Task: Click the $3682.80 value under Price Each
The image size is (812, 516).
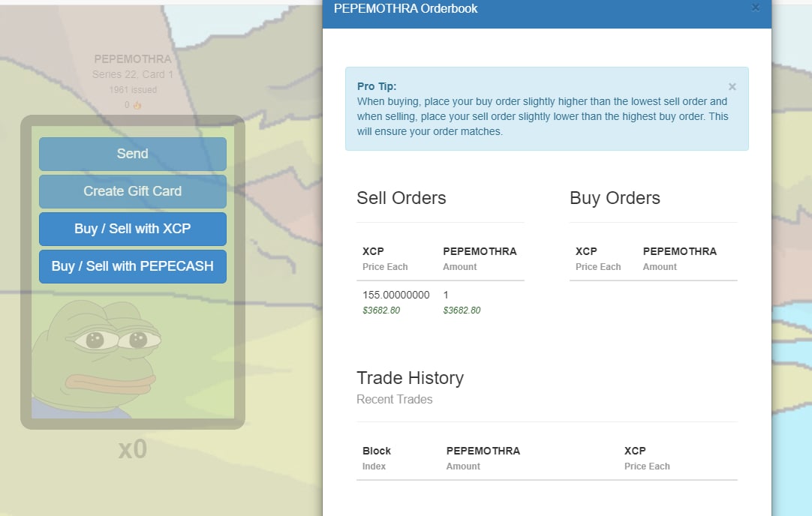Action: 381,310
